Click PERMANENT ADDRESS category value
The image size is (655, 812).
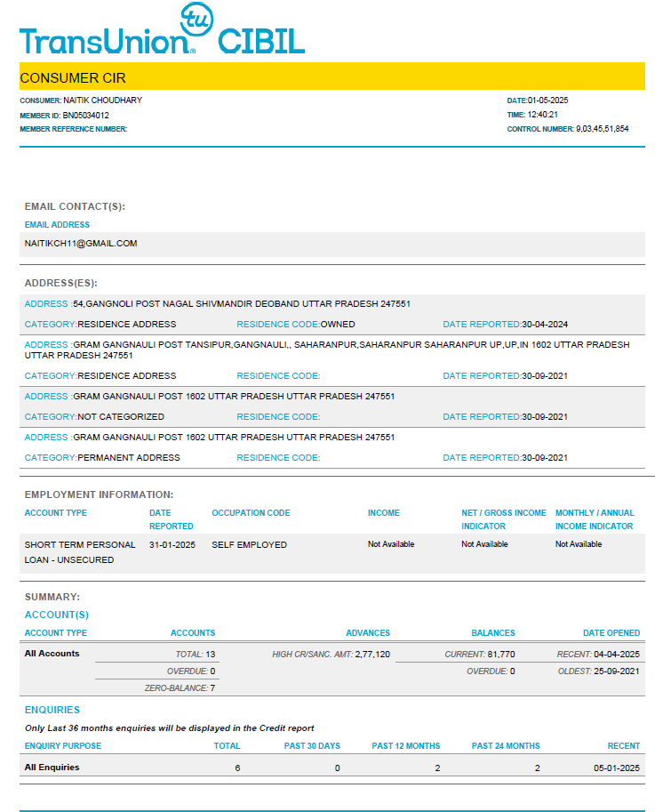(x=128, y=458)
